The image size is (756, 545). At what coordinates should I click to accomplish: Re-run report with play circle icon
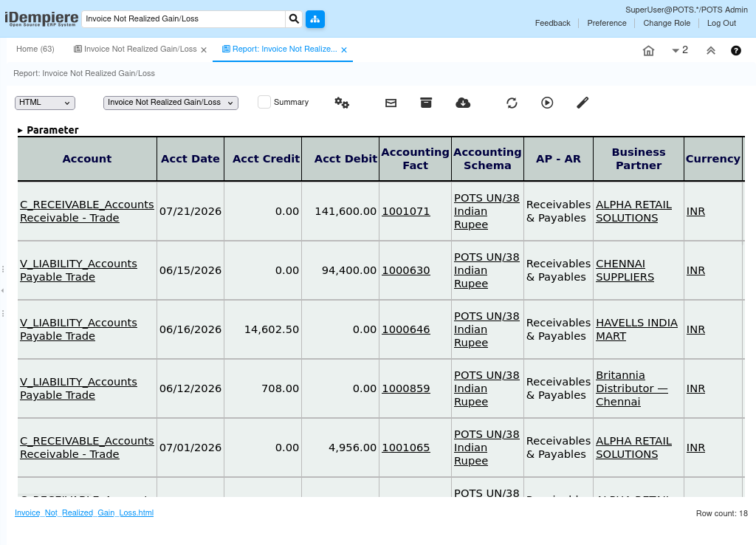[x=547, y=103]
